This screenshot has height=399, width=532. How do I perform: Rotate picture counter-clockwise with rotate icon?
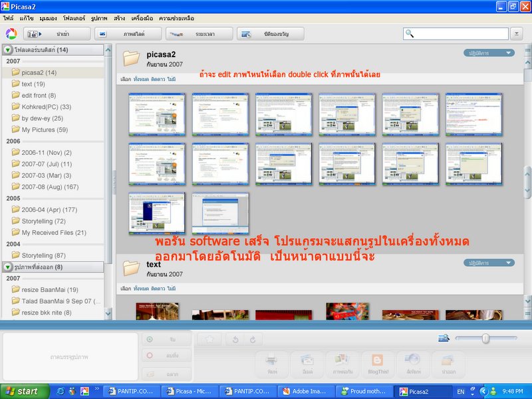(235, 339)
